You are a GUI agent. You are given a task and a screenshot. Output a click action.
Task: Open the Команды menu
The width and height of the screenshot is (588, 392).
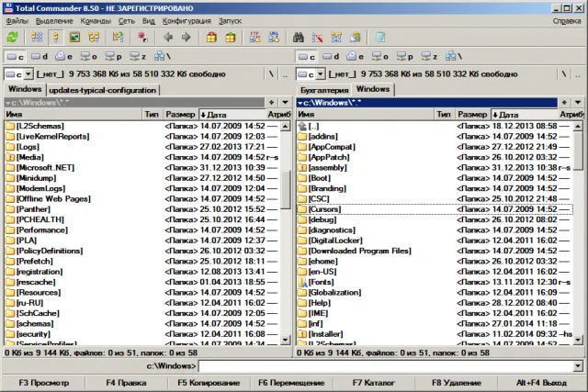coord(96,21)
